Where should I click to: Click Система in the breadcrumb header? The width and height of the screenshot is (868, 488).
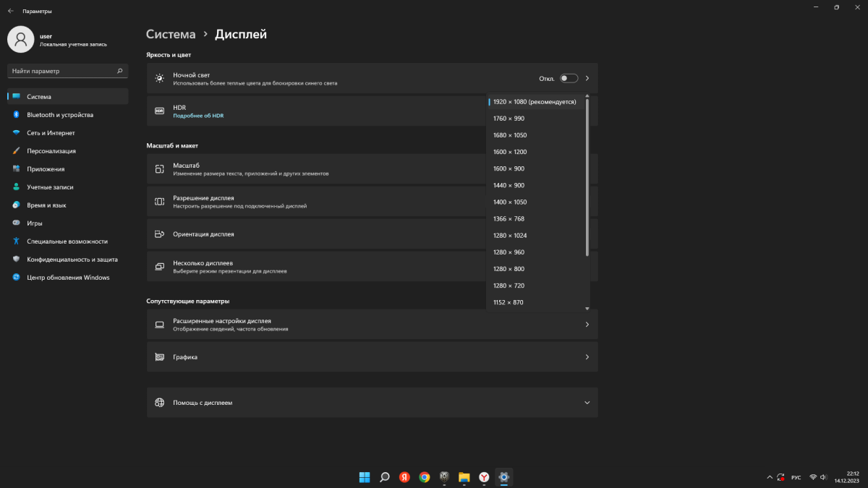(x=171, y=34)
